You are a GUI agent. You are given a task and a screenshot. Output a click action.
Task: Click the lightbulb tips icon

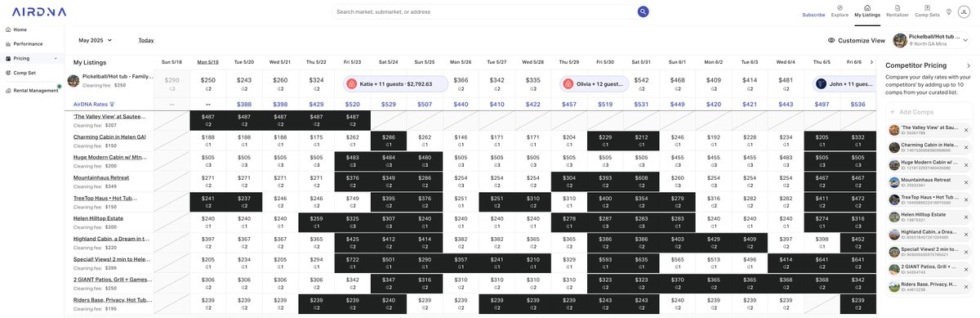[x=949, y=11]
